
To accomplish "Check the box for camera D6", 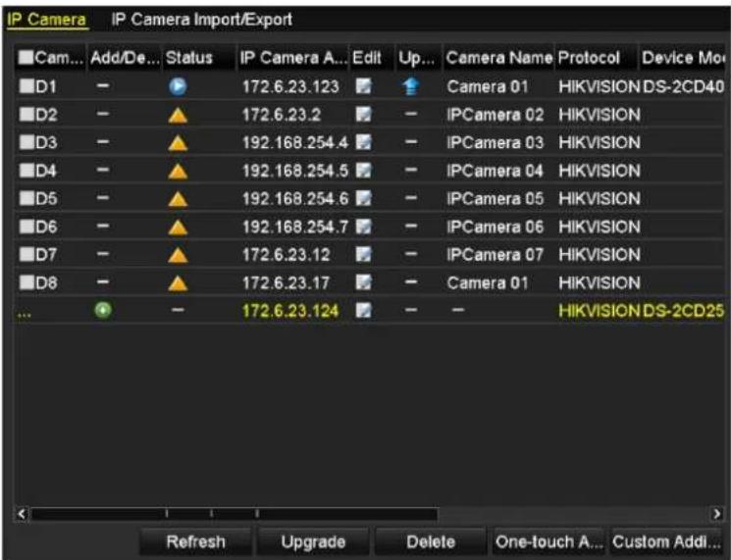I will (x=26, y=226).
